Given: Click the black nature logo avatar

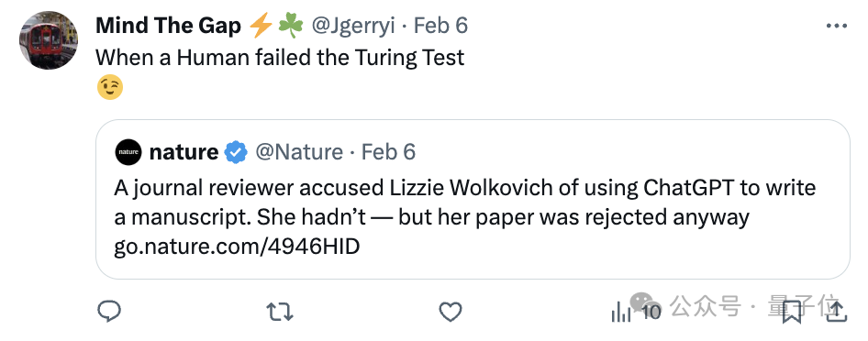Looking at the screenshot, I should click(x=128, y=152).
